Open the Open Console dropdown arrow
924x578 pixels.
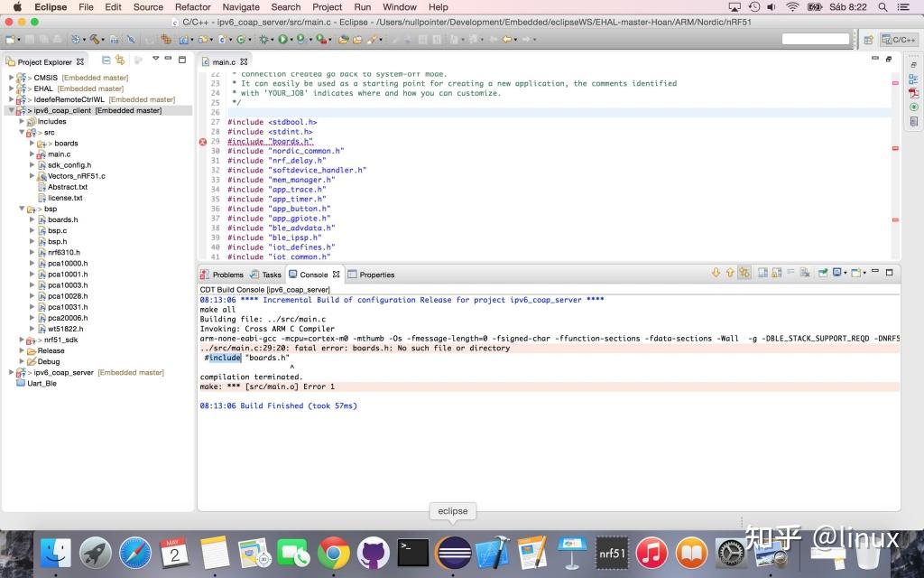864,273
